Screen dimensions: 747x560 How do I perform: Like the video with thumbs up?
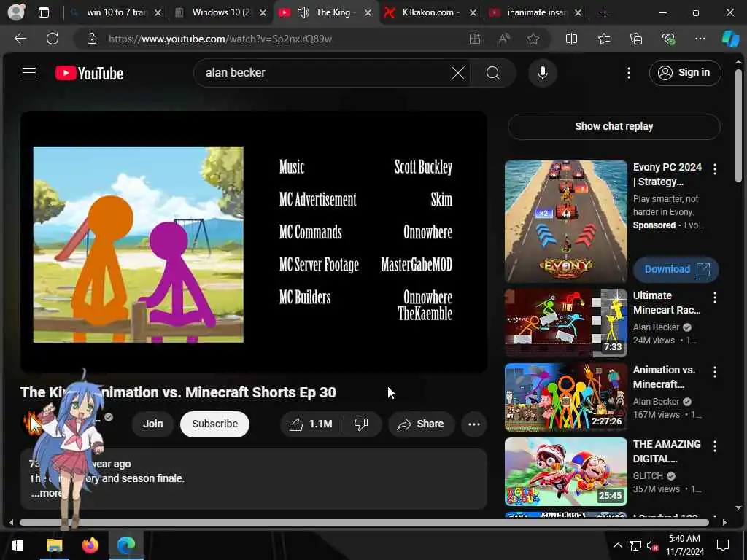coord(312,424)
